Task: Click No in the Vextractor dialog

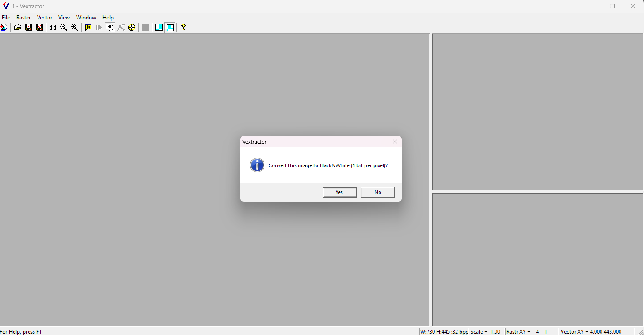Action: click(x=378, y=192)
